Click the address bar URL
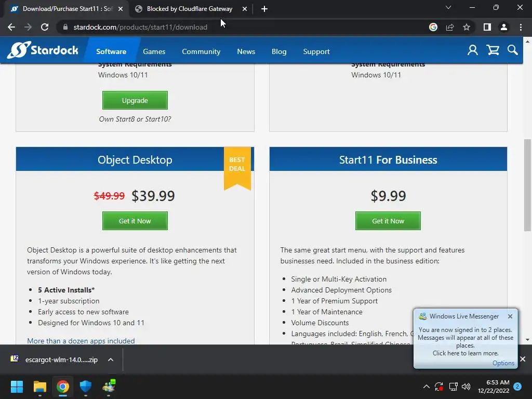Screen dimensions: 532x399 pyautogui.click(x=140, y=27)
